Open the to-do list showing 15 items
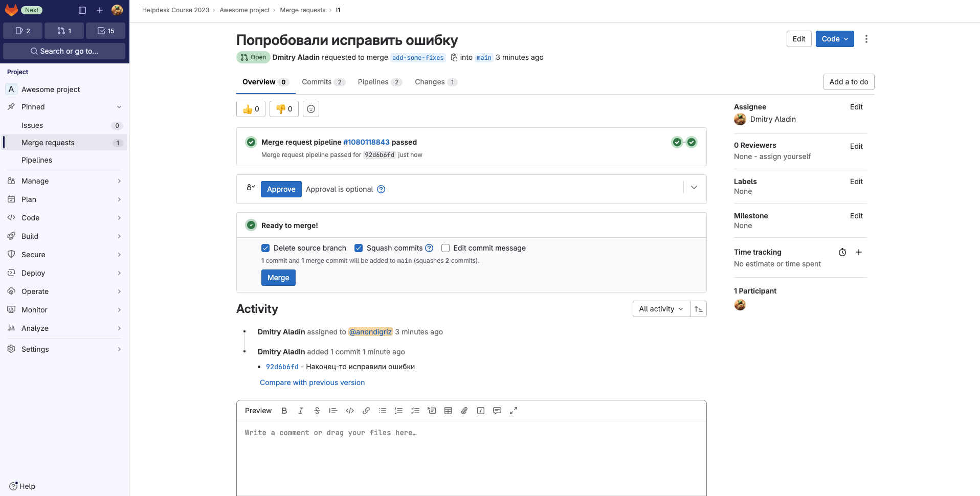This screenshot has width=980, height=496. 105,31
